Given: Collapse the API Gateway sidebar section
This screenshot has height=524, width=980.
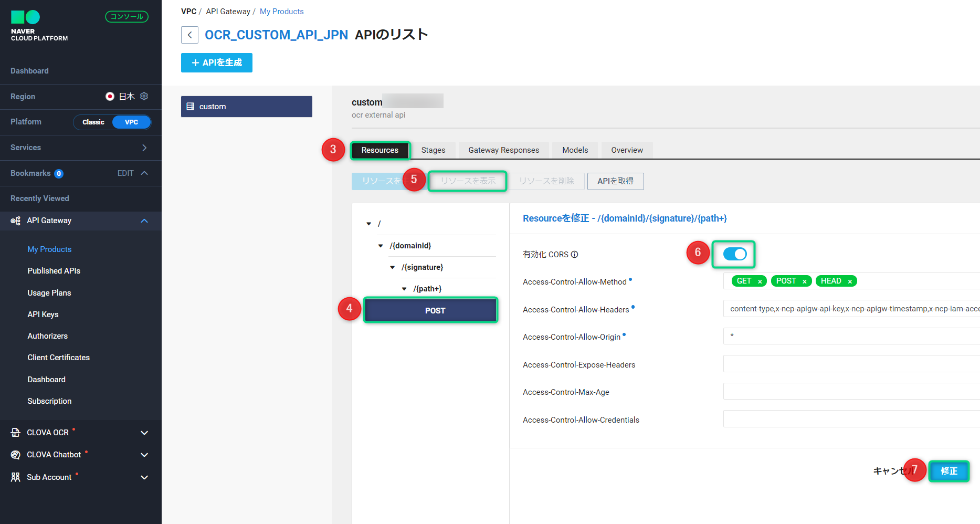Looking at the screenshot, I should point(144,221).
